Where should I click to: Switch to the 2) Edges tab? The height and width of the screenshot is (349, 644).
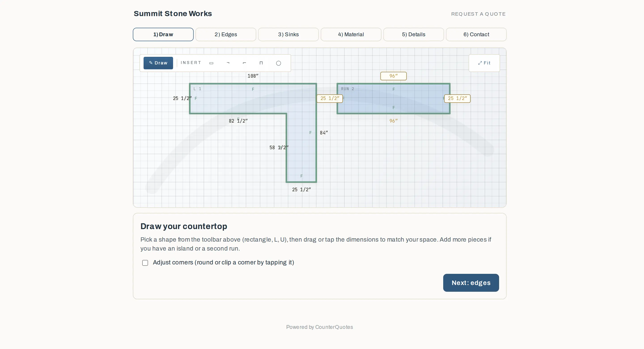click(x=226, y=34)
